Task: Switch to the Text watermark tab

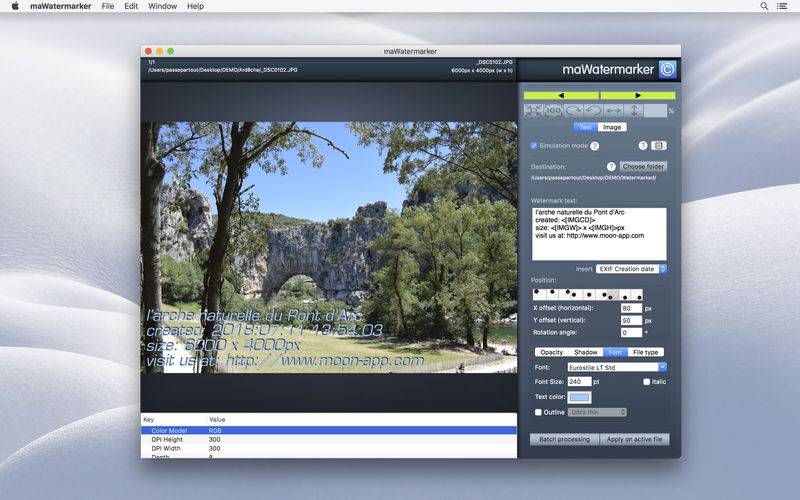Action: 586,127
